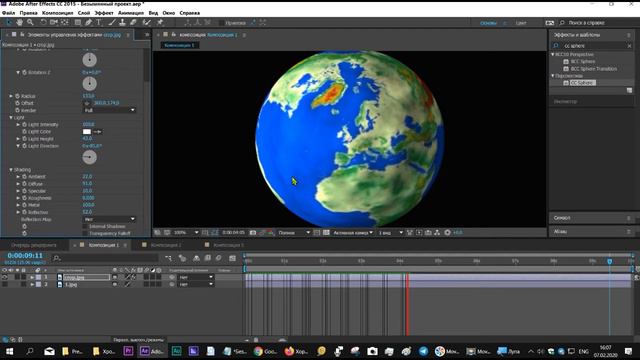Collapse the Light property group
Viewport: 640px width, 360px height.
tap(11, 118)
